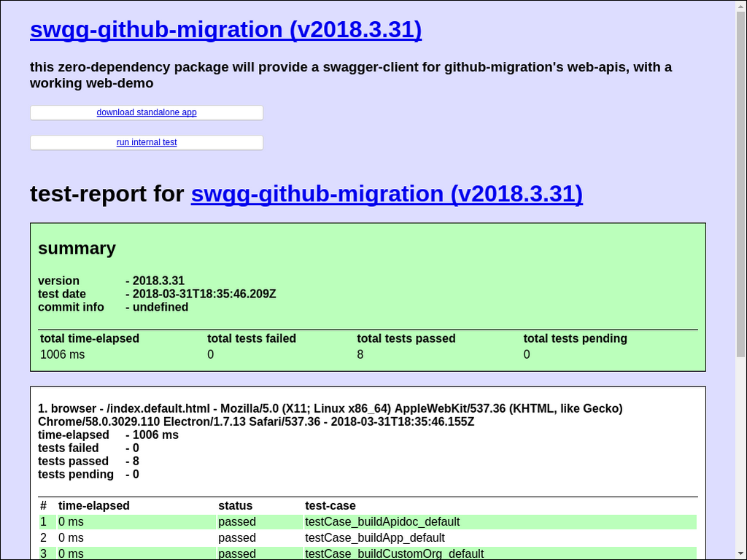Open the swgg-github-migration link in test-report heading

click(x=387, y=194)
